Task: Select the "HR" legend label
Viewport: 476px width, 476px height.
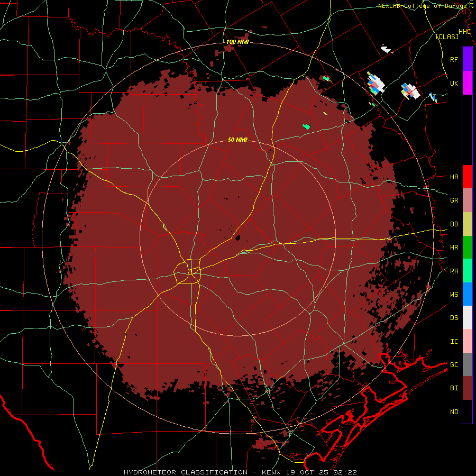Action: (454, 248)
